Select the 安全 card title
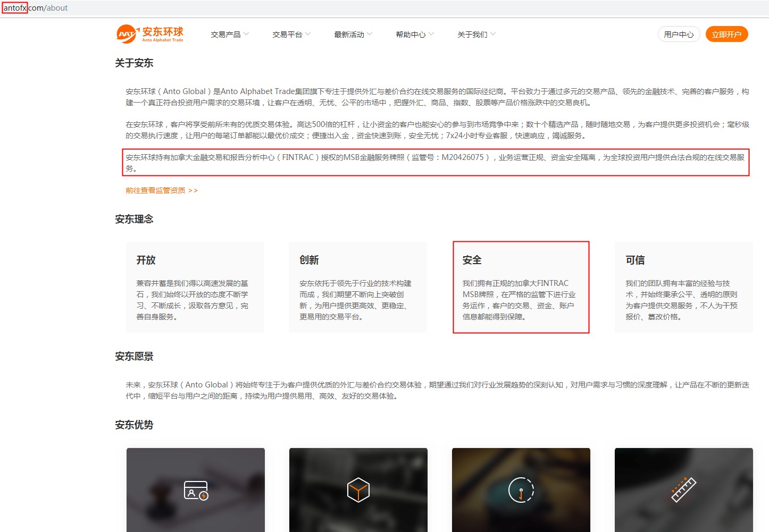The width and height of the screenshot is (769, 532). click(x=472, y=260)
